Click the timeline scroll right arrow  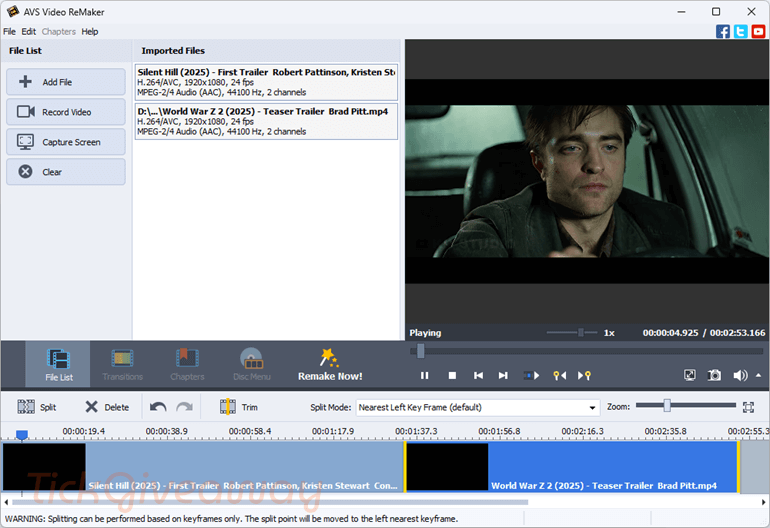tap(763, 502)
